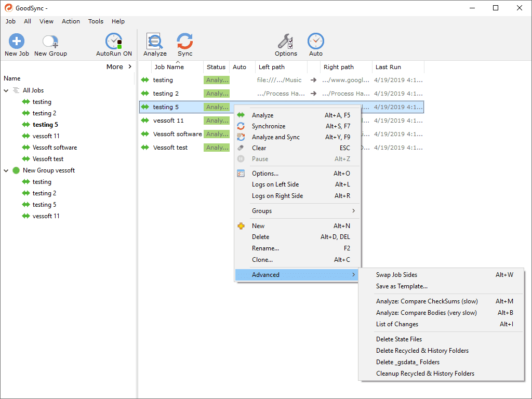532x399 pixels.
Task: Choose Rename... in context menu
Action: (x=298, y=248)
